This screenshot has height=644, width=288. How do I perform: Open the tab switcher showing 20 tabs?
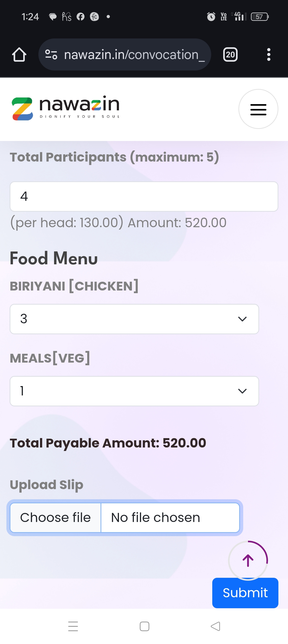coord(230,55)
